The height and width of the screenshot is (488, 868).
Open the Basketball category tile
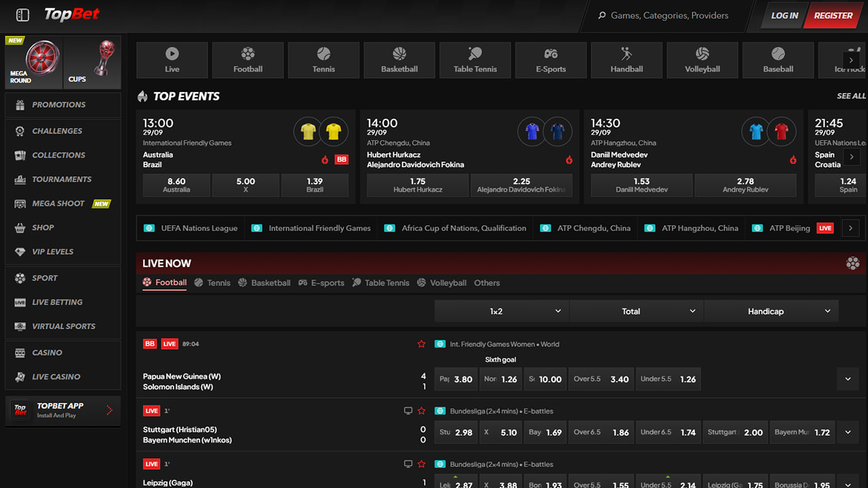point(399,60)
